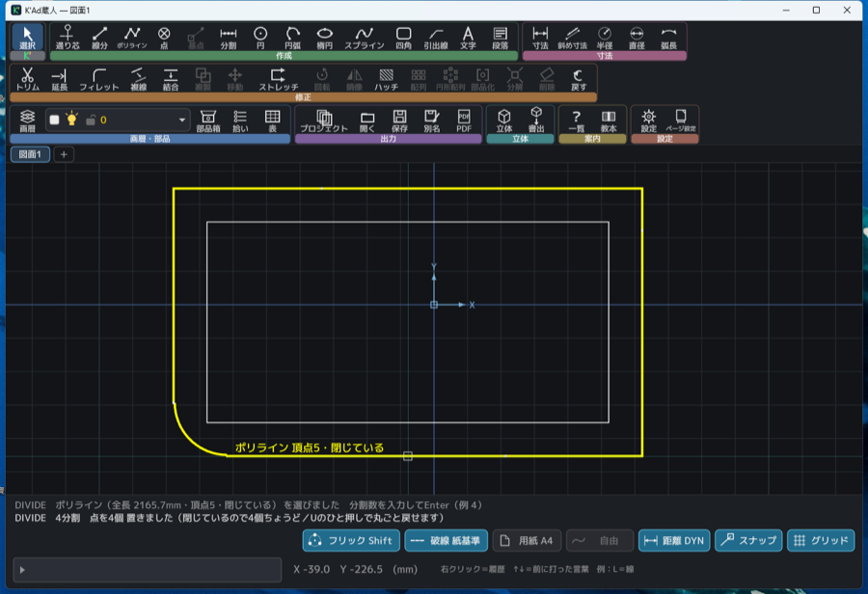The width and height of the screenshot is (868, 594).
Task: Toggle the layer lock icon
Action: (91, 120)
